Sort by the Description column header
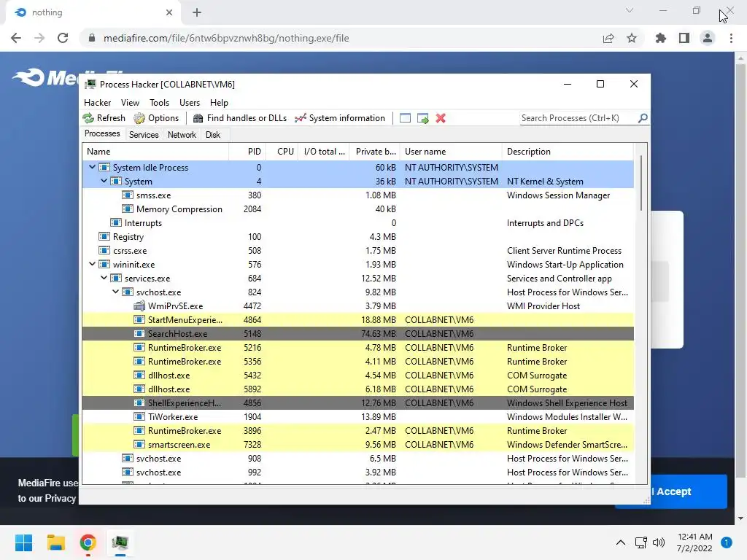 [568, 152]
